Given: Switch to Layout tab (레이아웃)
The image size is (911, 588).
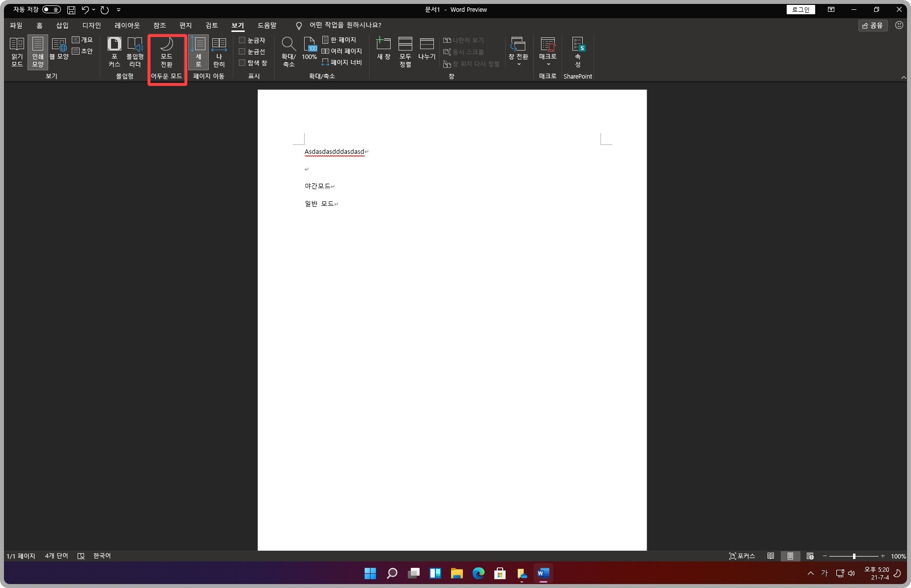Looking at the screenshot, I should coord(127,25).
